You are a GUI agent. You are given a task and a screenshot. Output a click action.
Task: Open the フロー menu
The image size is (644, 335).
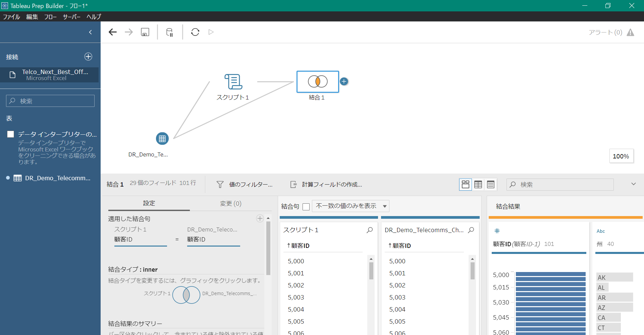pyautogui.click(x=50, y=17)
